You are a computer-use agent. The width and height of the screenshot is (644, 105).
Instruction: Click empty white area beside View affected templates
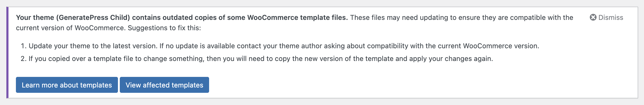[x=398, y=85]
